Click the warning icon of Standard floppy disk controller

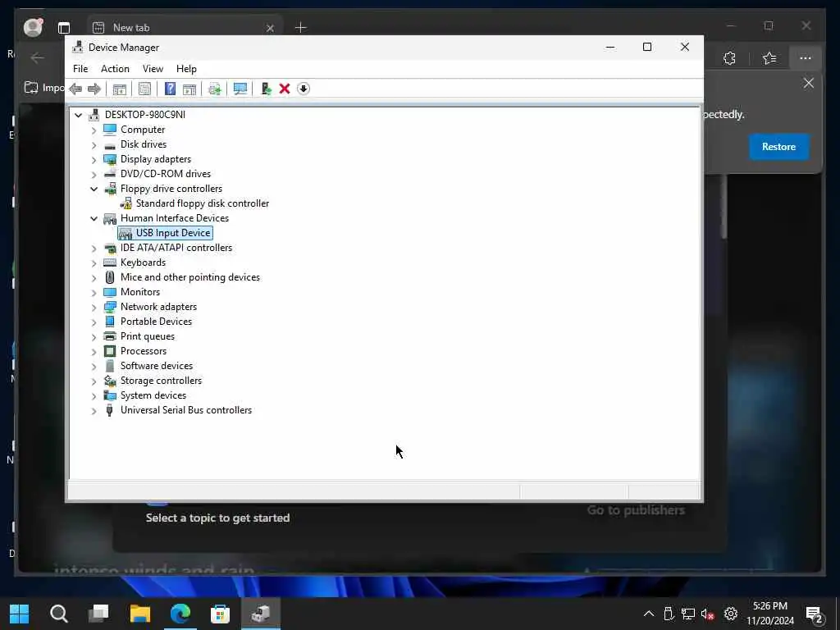click(x=126, y=203)
